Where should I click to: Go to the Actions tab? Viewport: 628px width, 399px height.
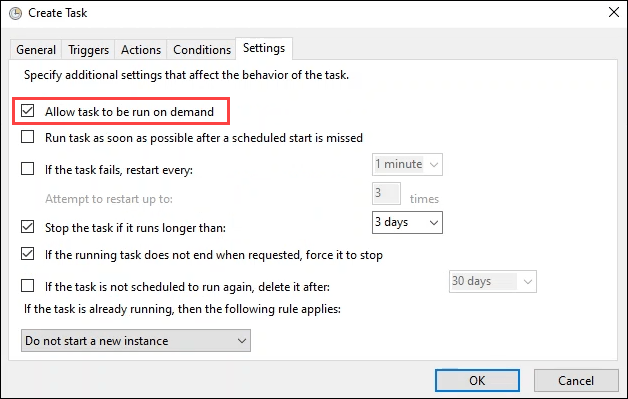[x=141, y=50]
